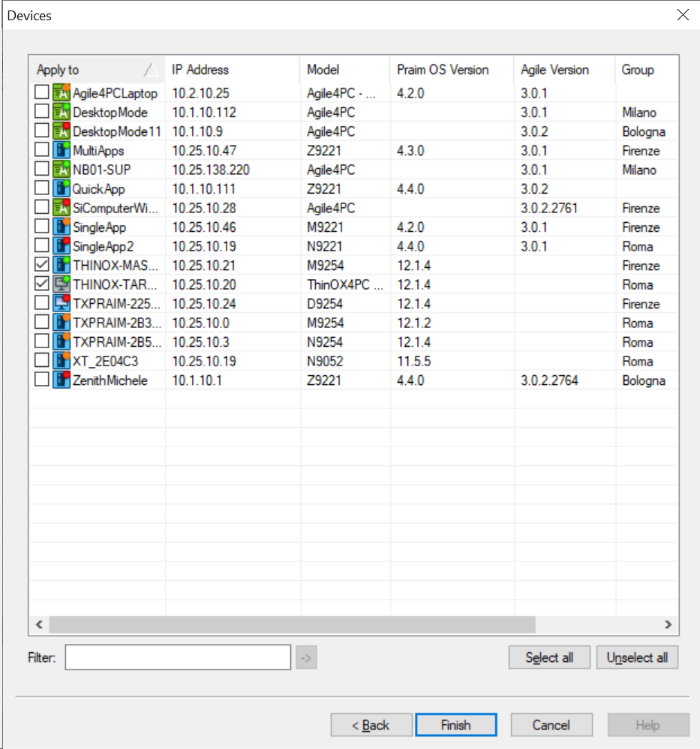Click the Finish button
The image size is (700, 749).
tap(455, 725)
